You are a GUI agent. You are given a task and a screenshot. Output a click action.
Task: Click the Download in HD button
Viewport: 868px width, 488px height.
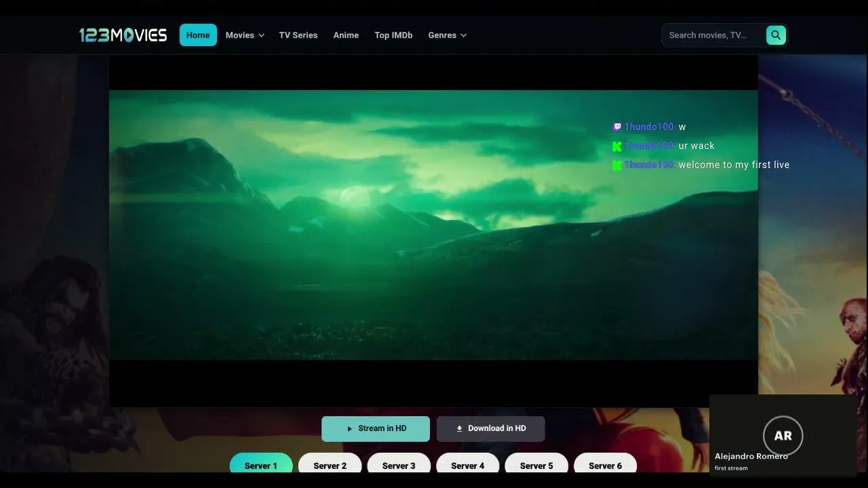click(491, 428)
